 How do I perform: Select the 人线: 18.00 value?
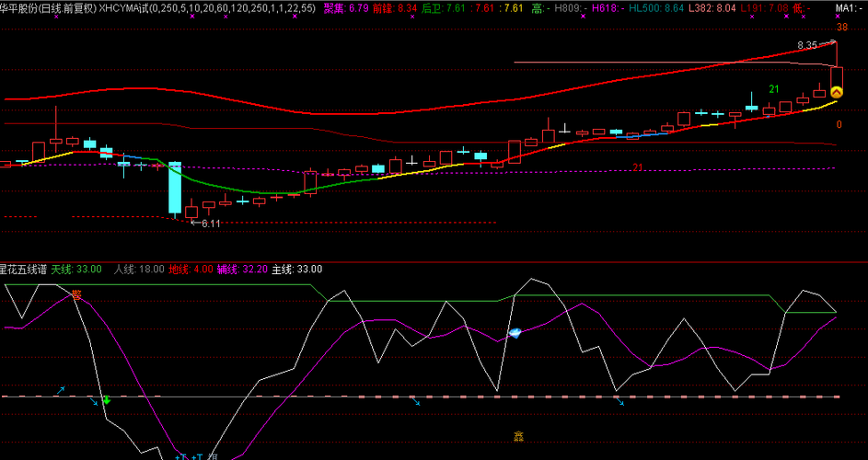pos(139,270)
